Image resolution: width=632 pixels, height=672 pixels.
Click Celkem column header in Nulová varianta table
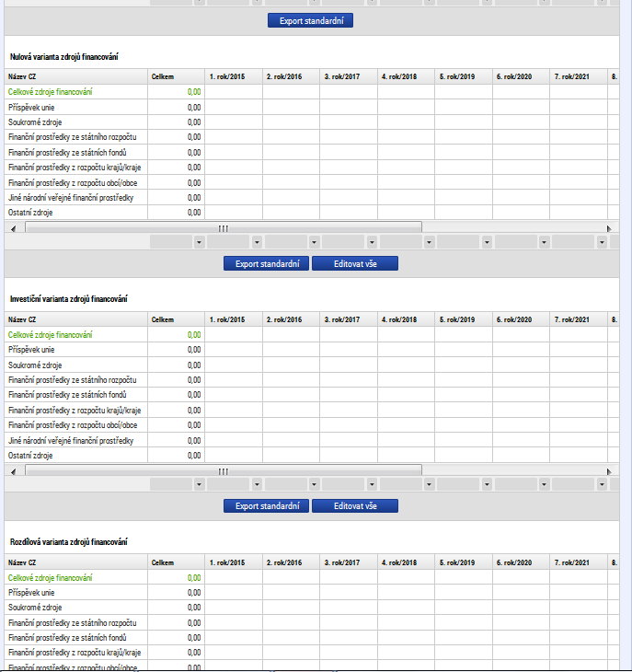tap(176, 76)
